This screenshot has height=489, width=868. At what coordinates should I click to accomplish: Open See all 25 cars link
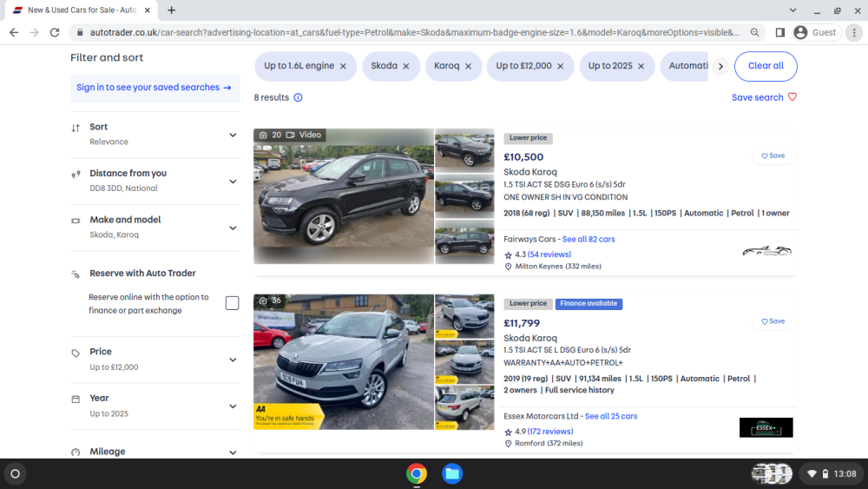[x=611, y=416]
